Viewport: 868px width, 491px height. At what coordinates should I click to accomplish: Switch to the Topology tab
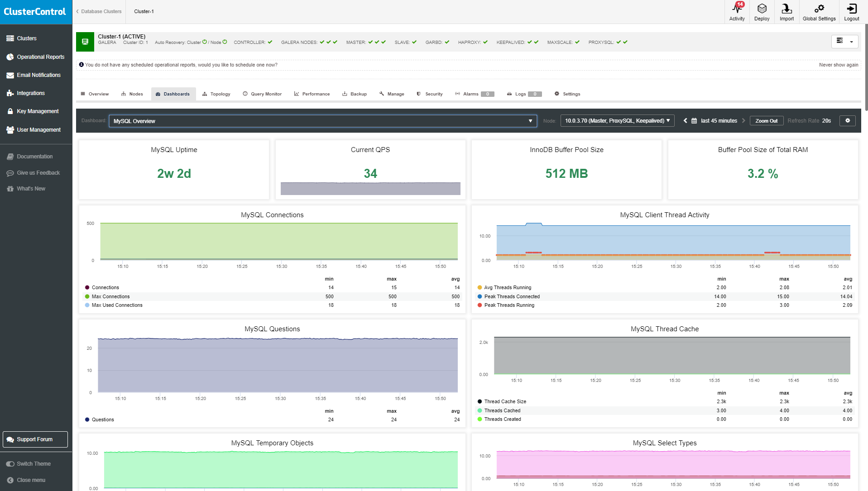click(216, 94)
